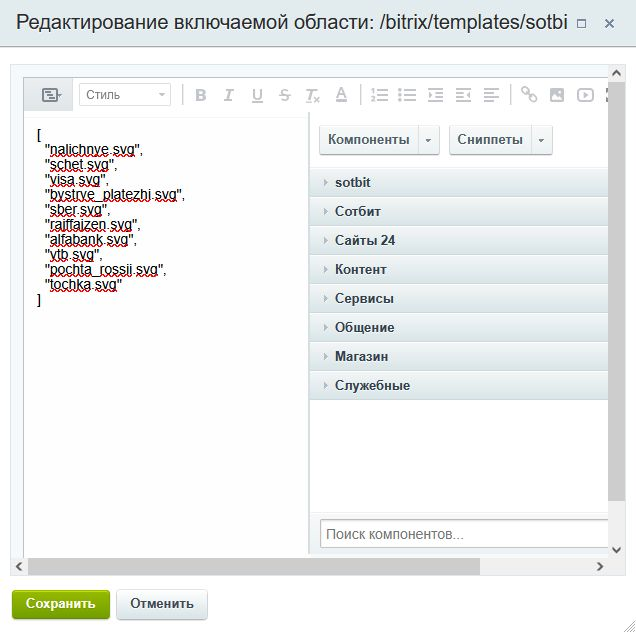Open the Сниппеты dropdown arrow
This screenshot has height=633, width=636.
click(x=541, y=140)
